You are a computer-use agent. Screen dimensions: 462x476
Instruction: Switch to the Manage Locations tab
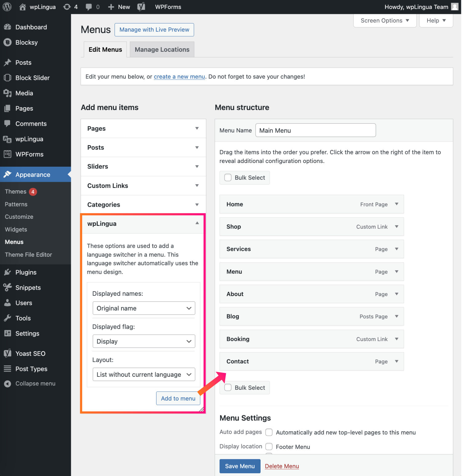(x=162, y=50)
